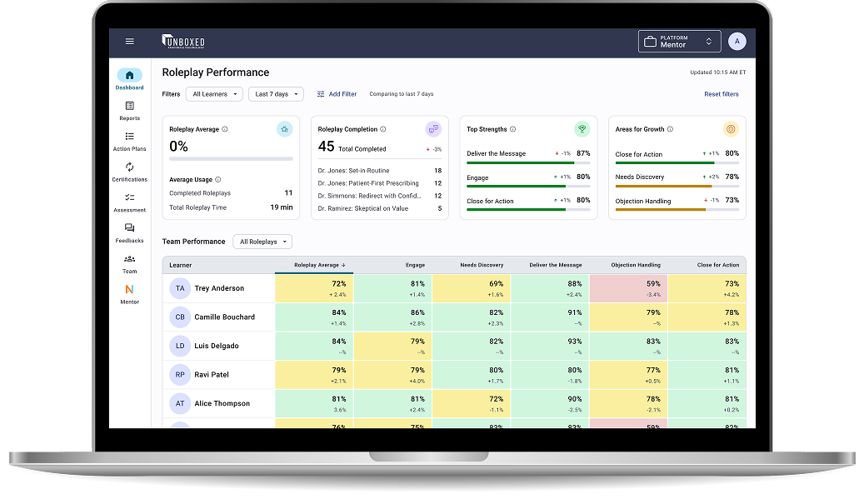Image resolution: width=859 pixels, height=504 pixels.
Task: Select Trey Anderson learner row
Action: pyautogui.click(x=219, y=288)
